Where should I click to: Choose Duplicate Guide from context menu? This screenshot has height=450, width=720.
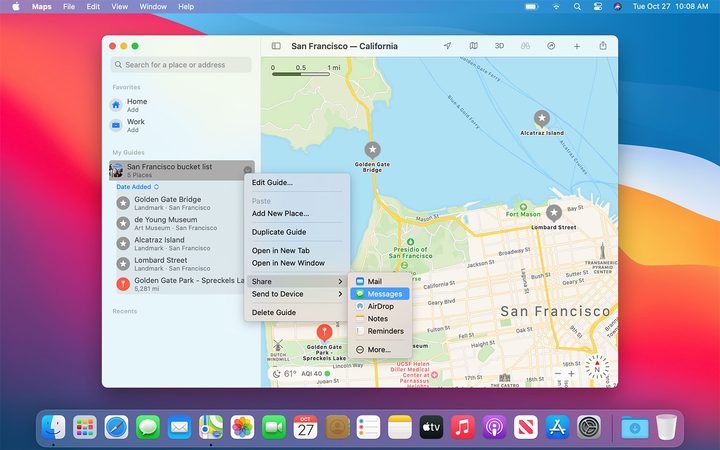[297, 232]
